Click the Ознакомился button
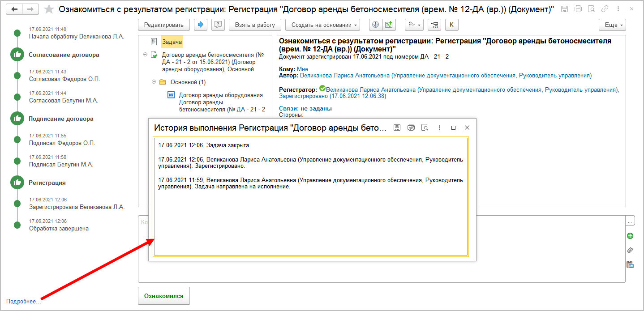644x311 pixels. click(164, 296)
